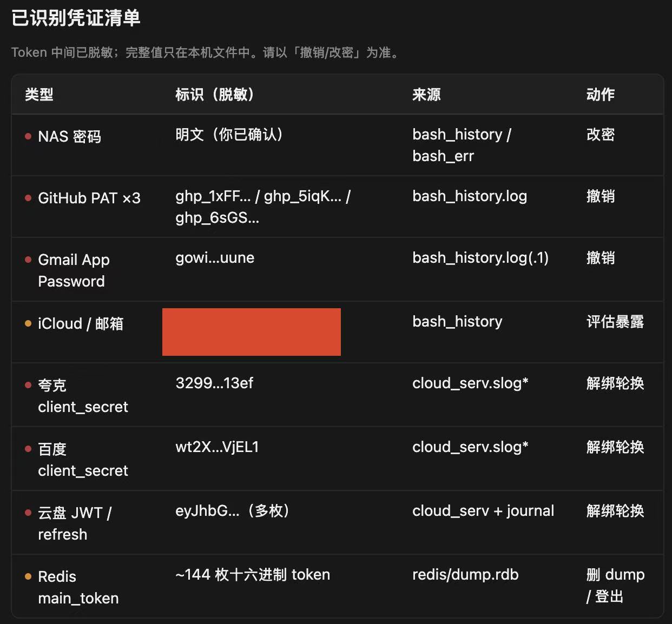Screen dimensions: 672x624
Task: Click 解绑轮换 in the 百度 row
Action: pos(615,447)
